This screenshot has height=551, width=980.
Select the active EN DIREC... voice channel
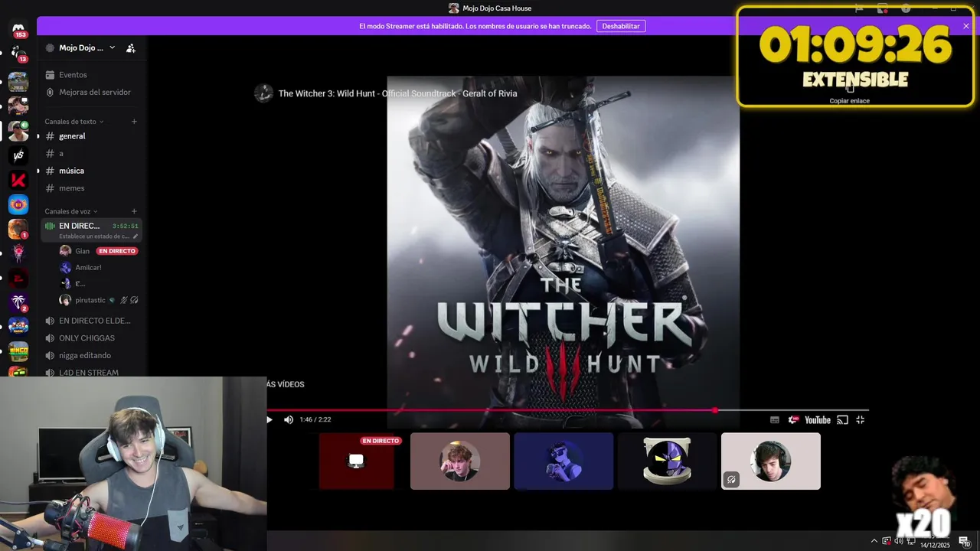92,230
